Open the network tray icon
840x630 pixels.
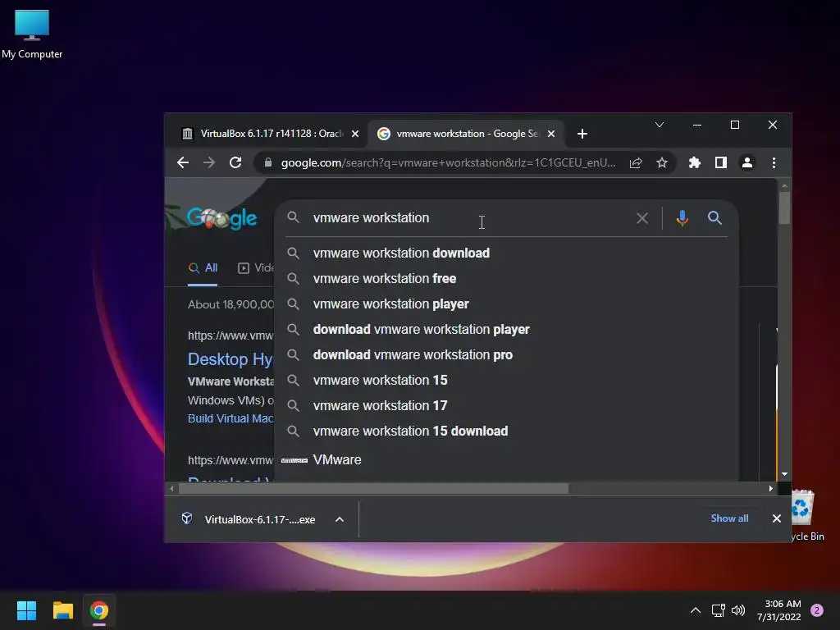[718, 610]
